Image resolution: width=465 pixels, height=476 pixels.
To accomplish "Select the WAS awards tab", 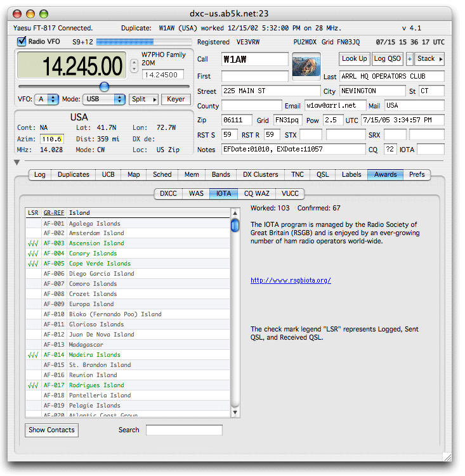I will (196, 194).
